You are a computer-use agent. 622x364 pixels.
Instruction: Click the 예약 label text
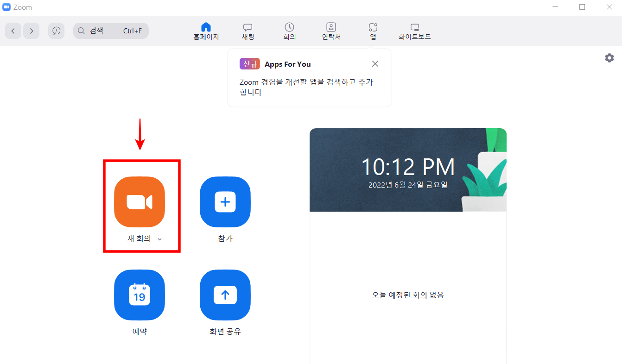(140, 332)
